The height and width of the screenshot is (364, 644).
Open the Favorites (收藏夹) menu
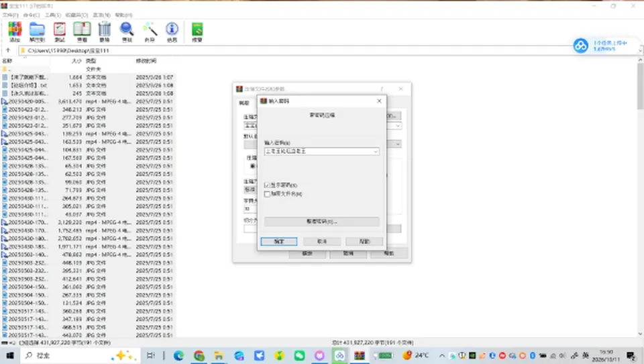(76, 15)
